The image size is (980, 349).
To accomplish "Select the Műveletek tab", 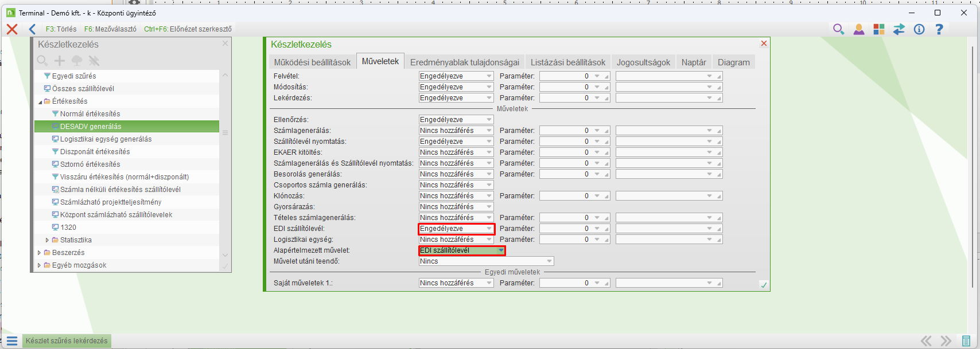I will [x=380, y=61].
